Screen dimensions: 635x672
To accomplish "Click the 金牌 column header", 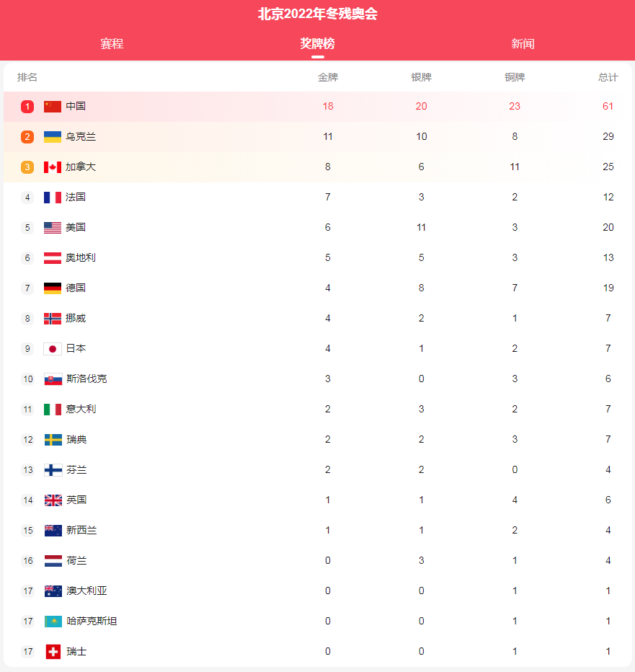I will tap(328, 78).
